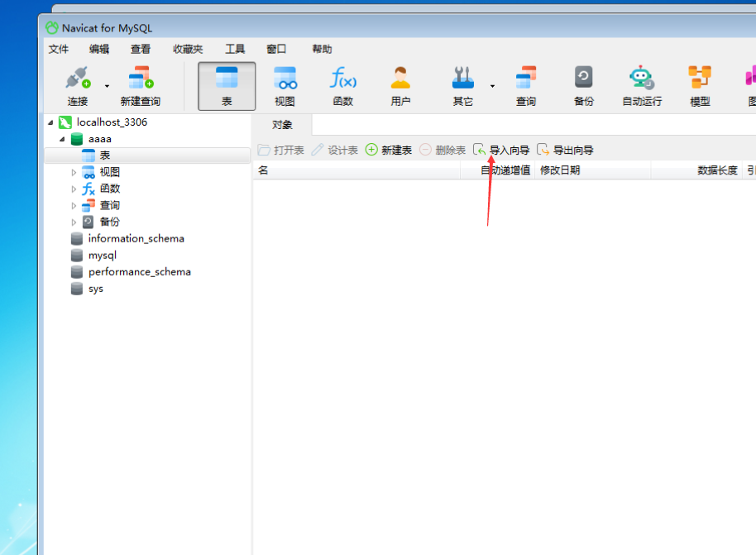Click the performance_schema database icon

click(x=77, y=272)
